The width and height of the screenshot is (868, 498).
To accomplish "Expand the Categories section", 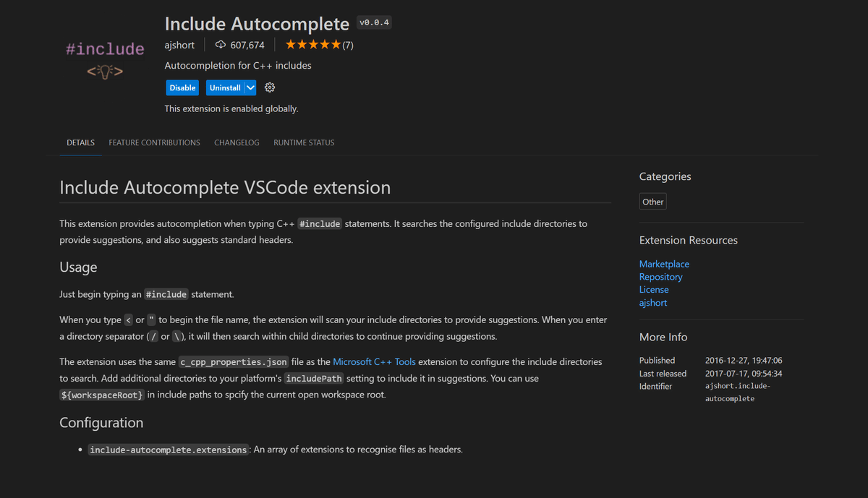I will [664, 176].
